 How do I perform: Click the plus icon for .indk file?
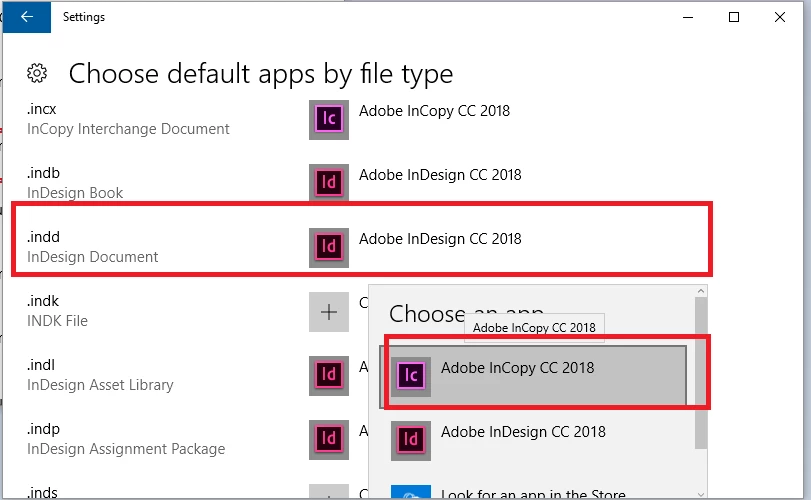point(329,312)
